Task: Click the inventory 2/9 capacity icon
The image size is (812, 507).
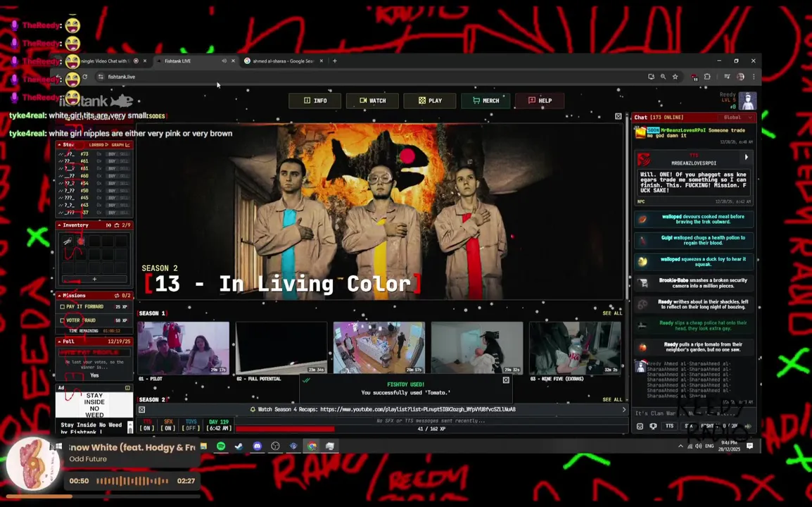Action: pos(117,225)
